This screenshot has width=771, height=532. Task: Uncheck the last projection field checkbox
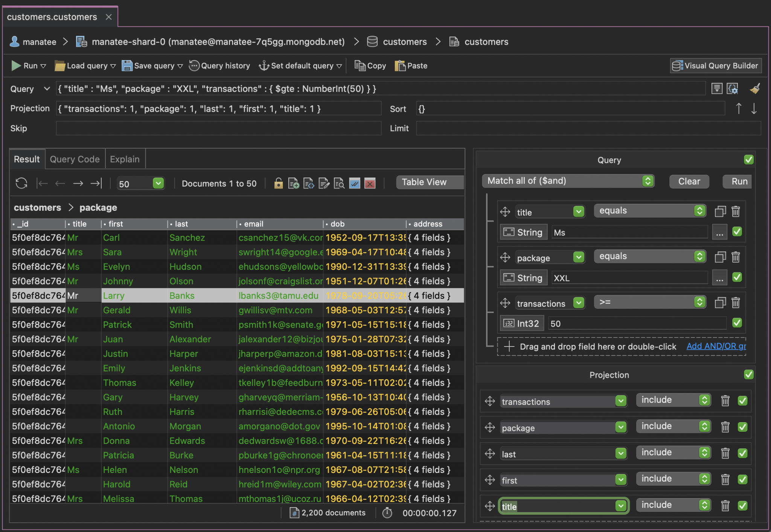pyautogui.click(x=742, y=453)
